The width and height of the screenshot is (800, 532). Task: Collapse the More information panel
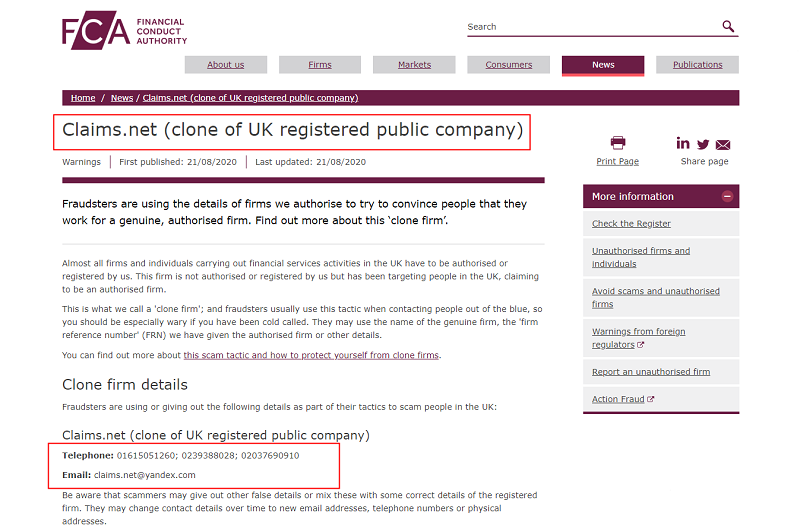coord(727,197)
